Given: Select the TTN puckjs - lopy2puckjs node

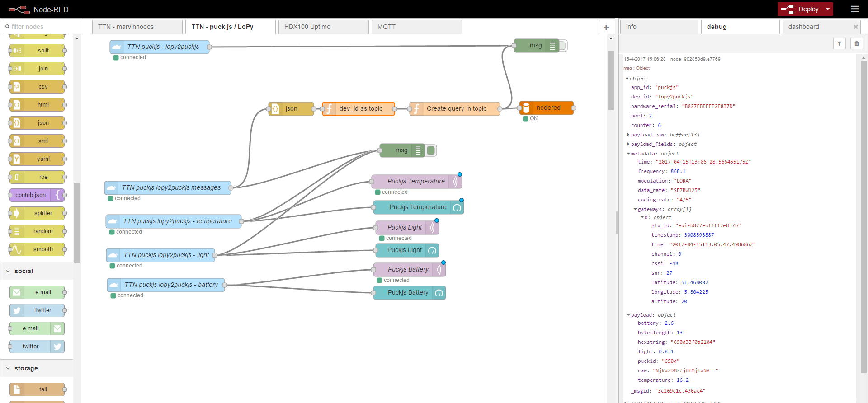Looking at the screenshot, I should (160, 47).
